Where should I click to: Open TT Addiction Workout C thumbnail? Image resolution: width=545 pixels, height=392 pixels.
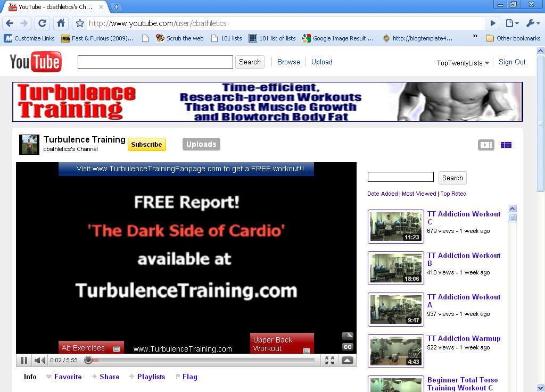pos(396,227)
